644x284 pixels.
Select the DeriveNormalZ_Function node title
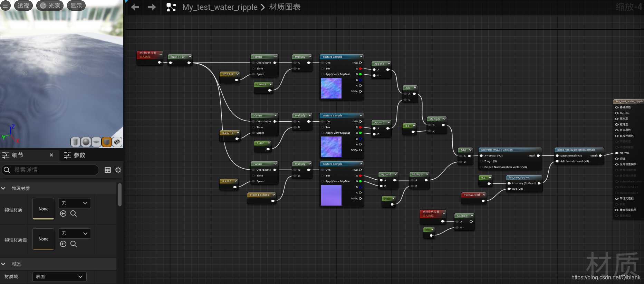click(x=497, y=150)
